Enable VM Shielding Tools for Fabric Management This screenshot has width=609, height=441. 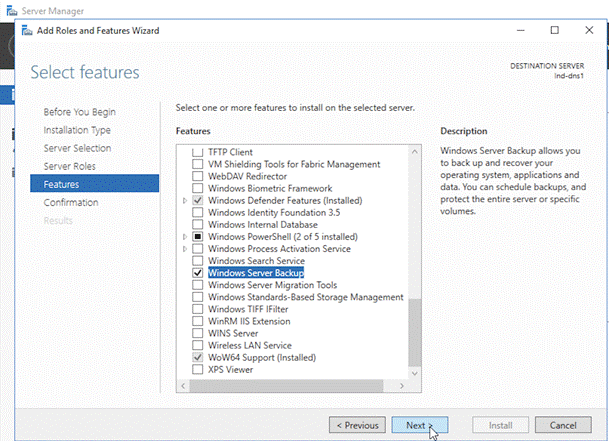(197, 164)
